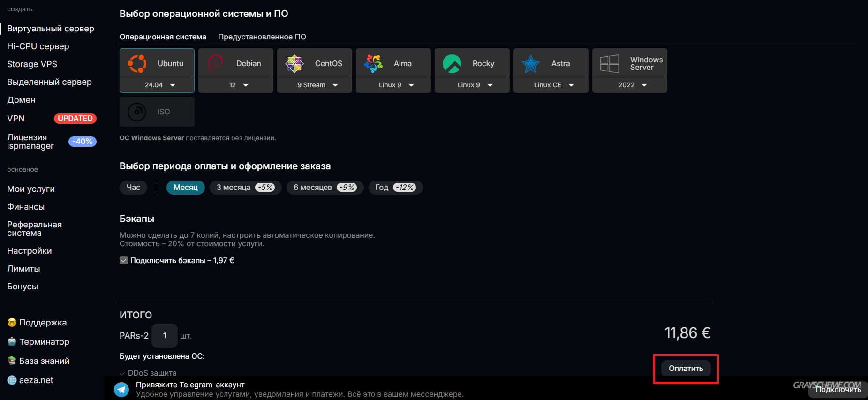
Task: Go to Мои услуги
Action: [x=31, y=189]
